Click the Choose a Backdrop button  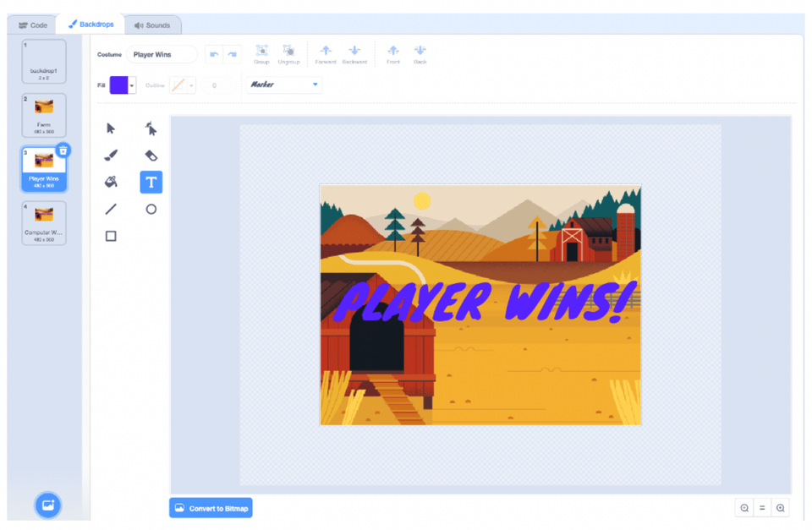click(48, 505)
